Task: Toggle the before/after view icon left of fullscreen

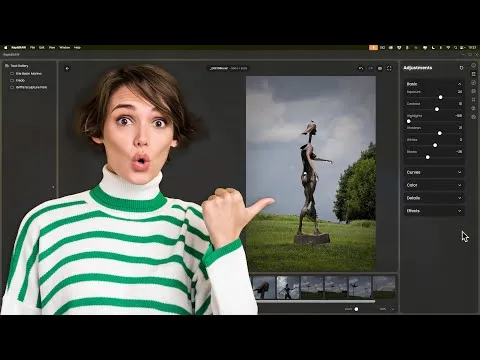Action: [x=380, y=68]
